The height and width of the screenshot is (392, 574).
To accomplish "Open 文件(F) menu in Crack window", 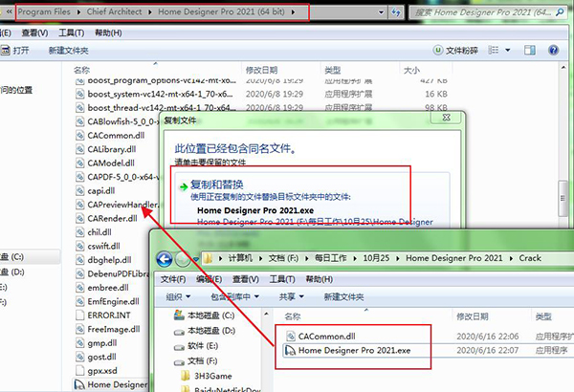I will click(173, 279).
